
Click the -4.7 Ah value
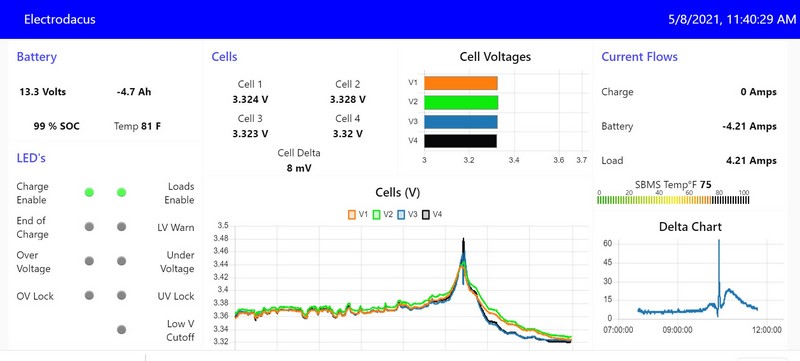(x=134, y=92)
